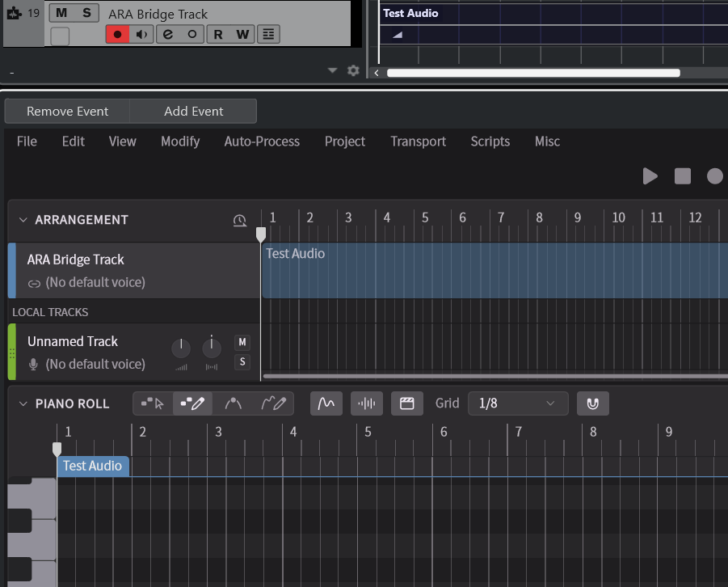728x587 pixels.
Task: Toggle monitor speaker on ARA Bridge Track
Action: click(x=141, y=35)
